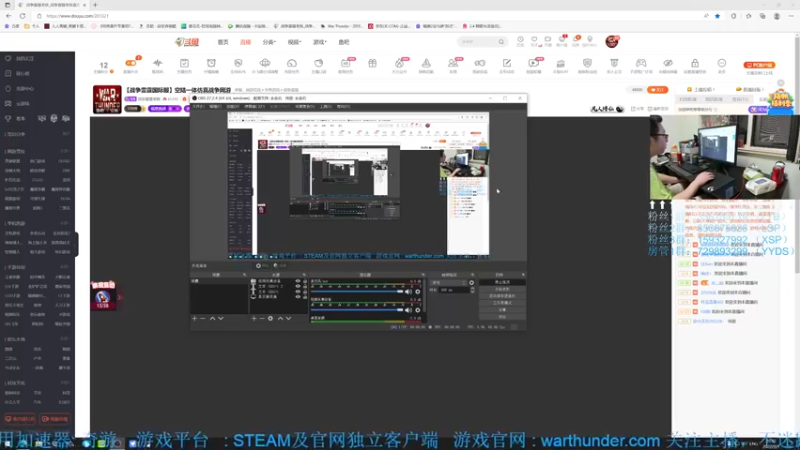Open the user avatar in Douyu header
800x450 pixels.
[x=612, y=41]
